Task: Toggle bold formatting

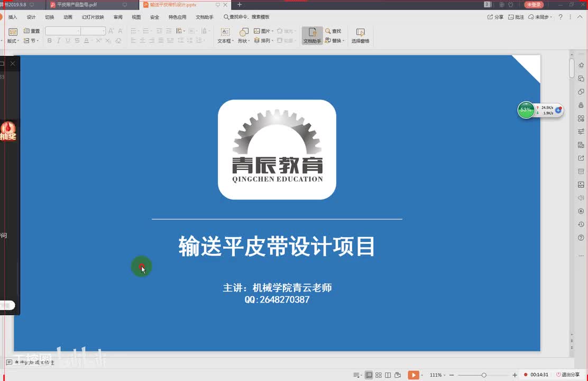Action: pyautogui.click(x=50, y=41)
